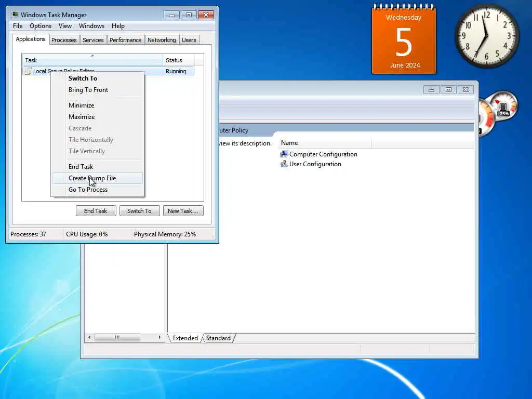The width and height of the screenshot is (532, 399).
Task: Click left scroll arrow in Group Policy tree pane
Action: [89, 337]
